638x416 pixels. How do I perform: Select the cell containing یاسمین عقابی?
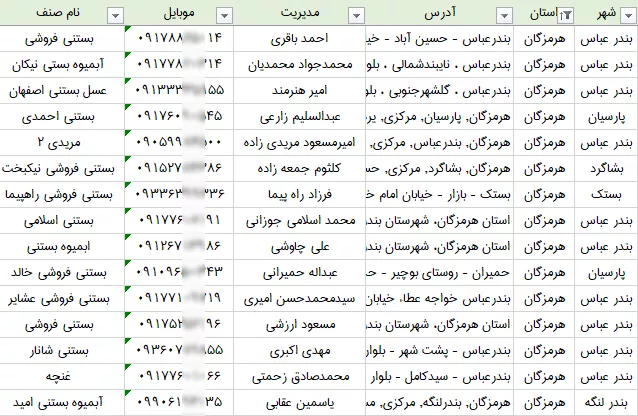(299, 403)
